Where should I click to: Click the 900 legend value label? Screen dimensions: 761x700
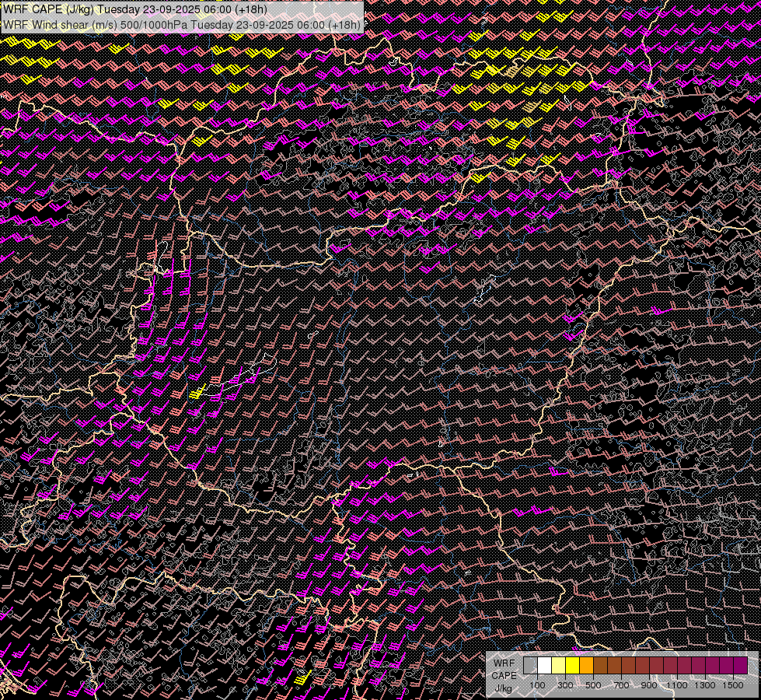(649, 685)
